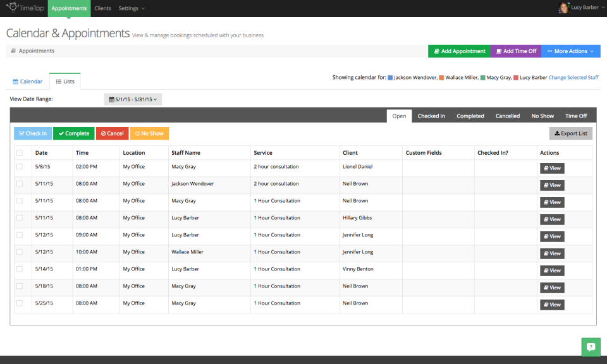Screen dimensions: 607x364
Task: Open Lucy Barber profile avatar
Action: tap(563, 8)
